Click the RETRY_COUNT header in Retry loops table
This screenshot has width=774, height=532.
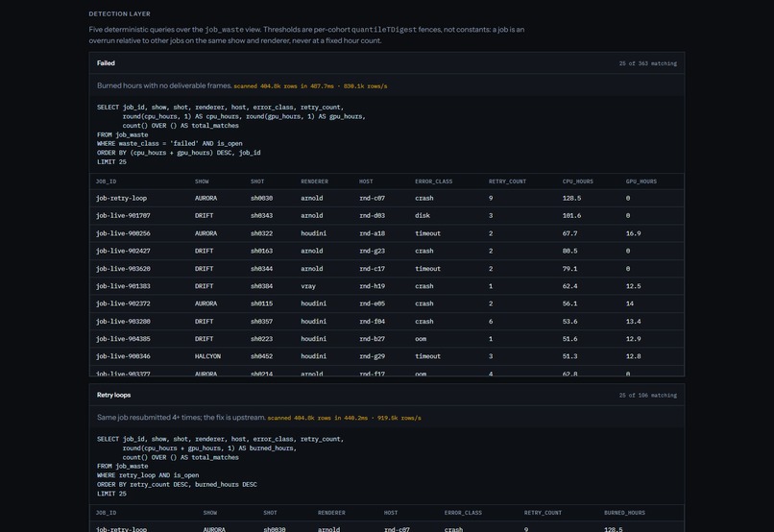pyautogui.click(x=543, y=513)
